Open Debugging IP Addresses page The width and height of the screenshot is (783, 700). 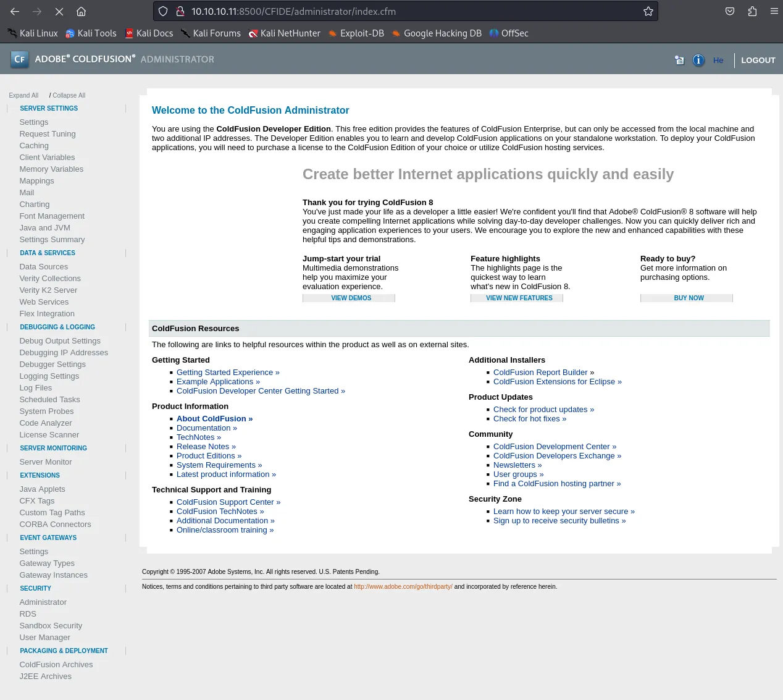64,353
